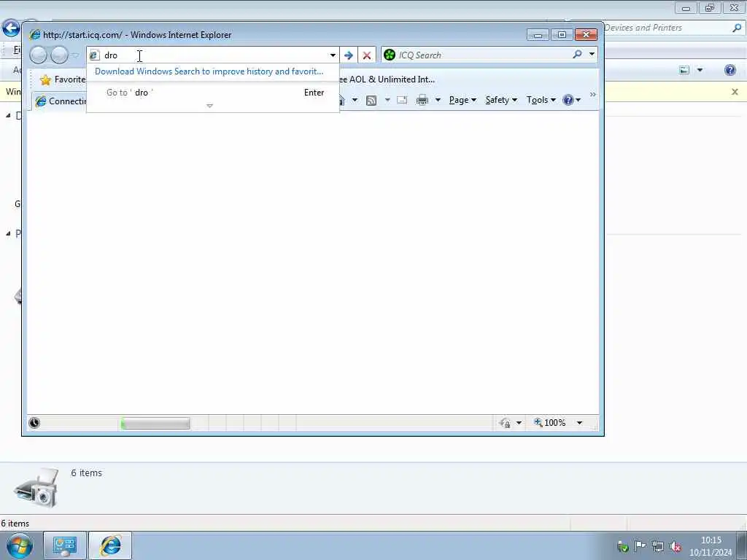Open the Page menu

462,100
